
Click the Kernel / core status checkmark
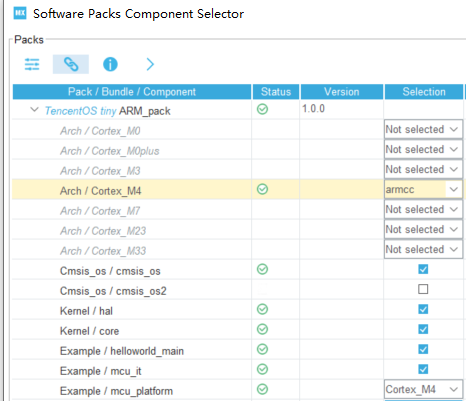262,329
